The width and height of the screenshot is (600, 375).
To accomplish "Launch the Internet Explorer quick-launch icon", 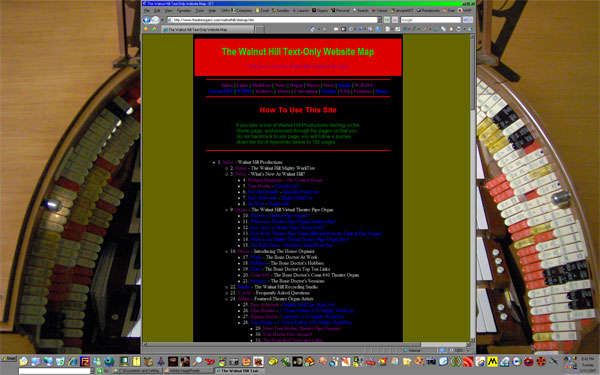I will (x=72, y=361).
